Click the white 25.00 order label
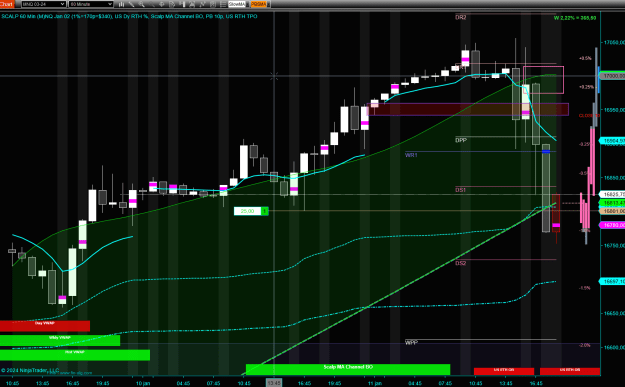 click(x=247, y=211)
